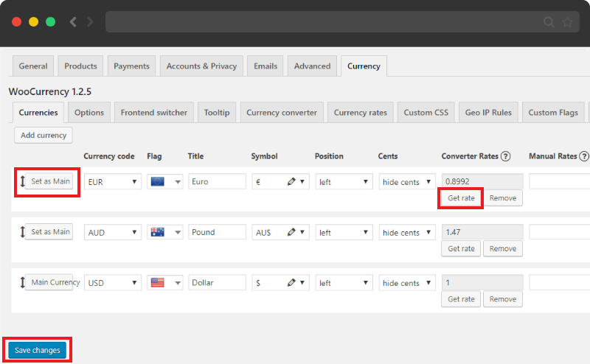Open the Payments tab
590x364 pixels.
[131, 66]
